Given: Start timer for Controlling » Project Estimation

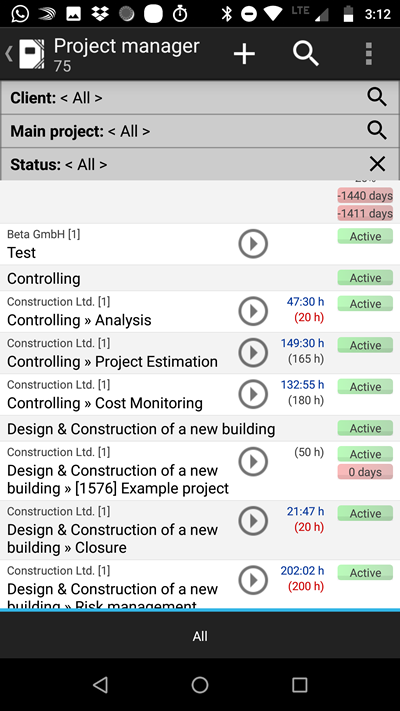Looking at the screenshot, I should click(253, 352).
